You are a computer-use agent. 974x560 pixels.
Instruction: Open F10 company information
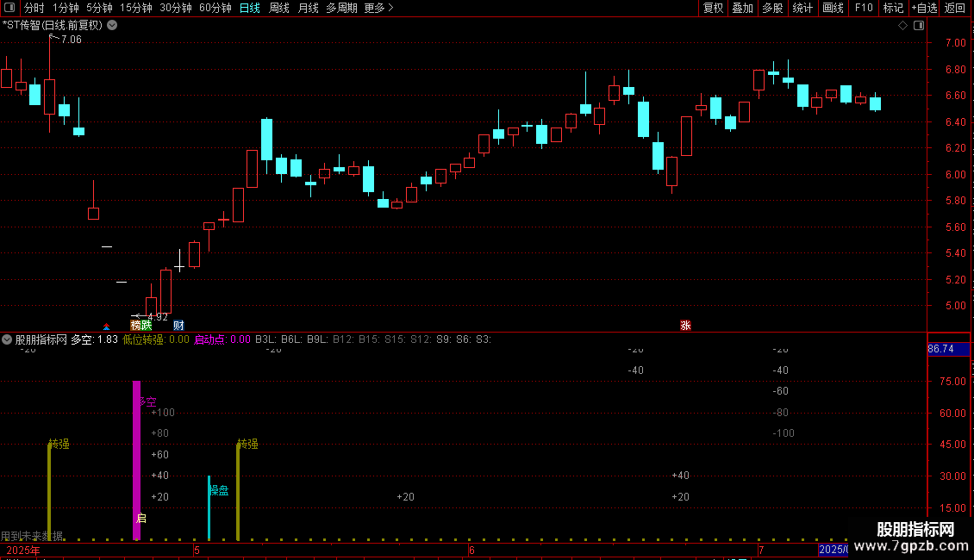[x=864, y=8]
